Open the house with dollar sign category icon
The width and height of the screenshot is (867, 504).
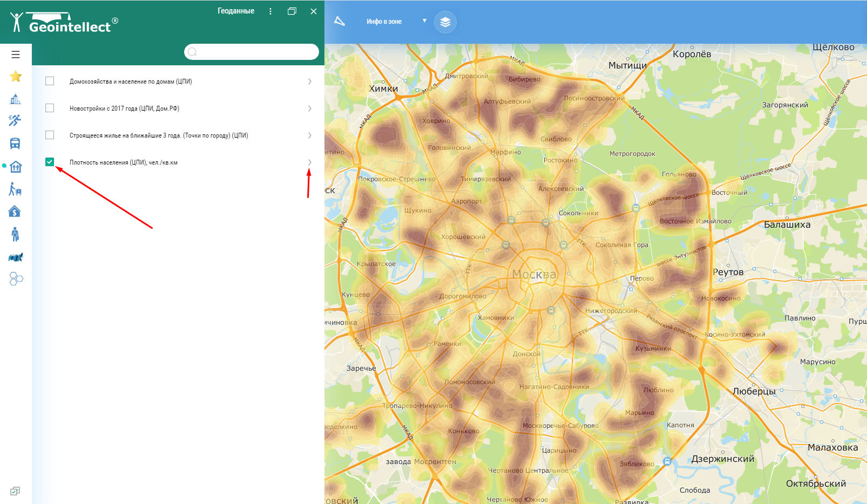click(15, 212)
